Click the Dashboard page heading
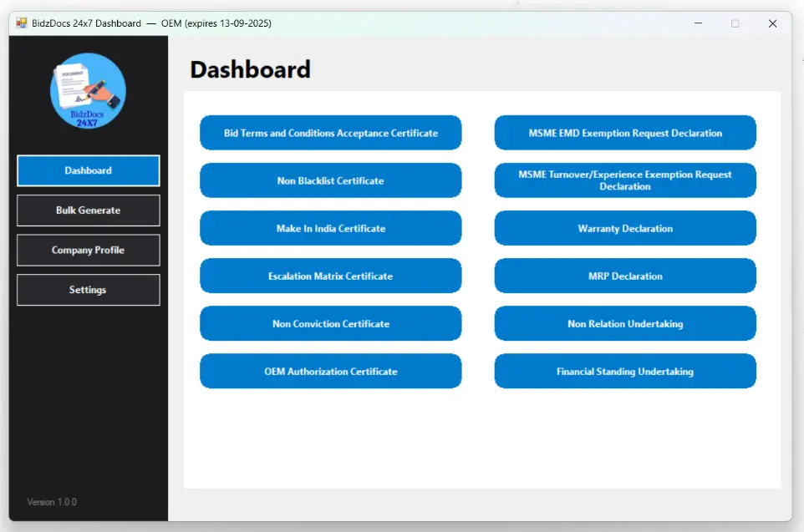 coord(250,69)
